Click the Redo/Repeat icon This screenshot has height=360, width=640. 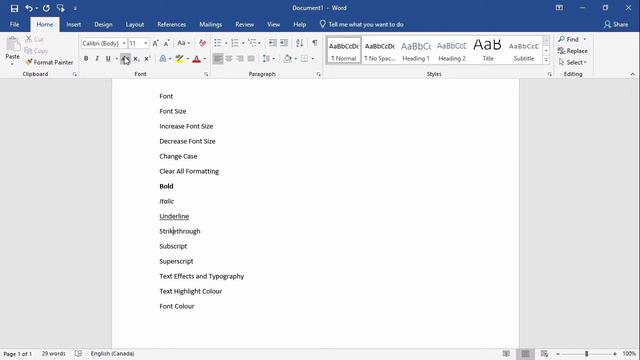click(46, 8)
